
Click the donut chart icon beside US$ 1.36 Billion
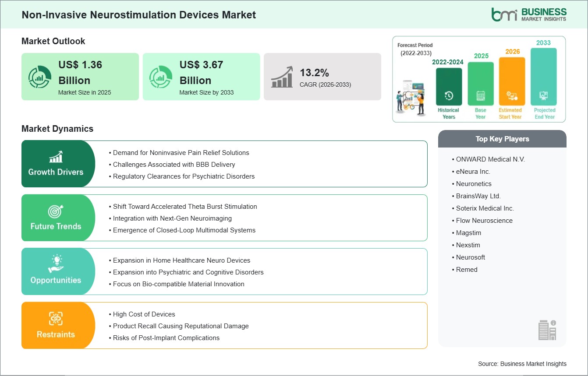pyautogui.click(x=39, y=77)
